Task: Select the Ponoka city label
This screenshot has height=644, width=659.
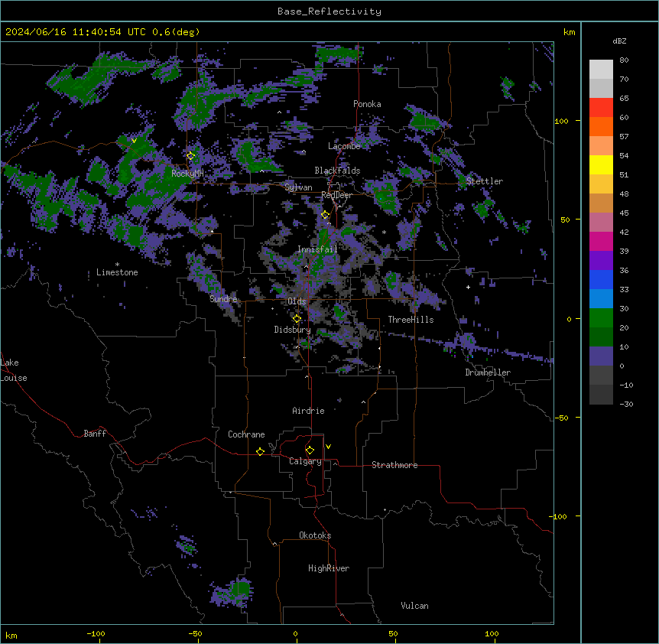Action: pyautogui.click(x=367, y=104)
